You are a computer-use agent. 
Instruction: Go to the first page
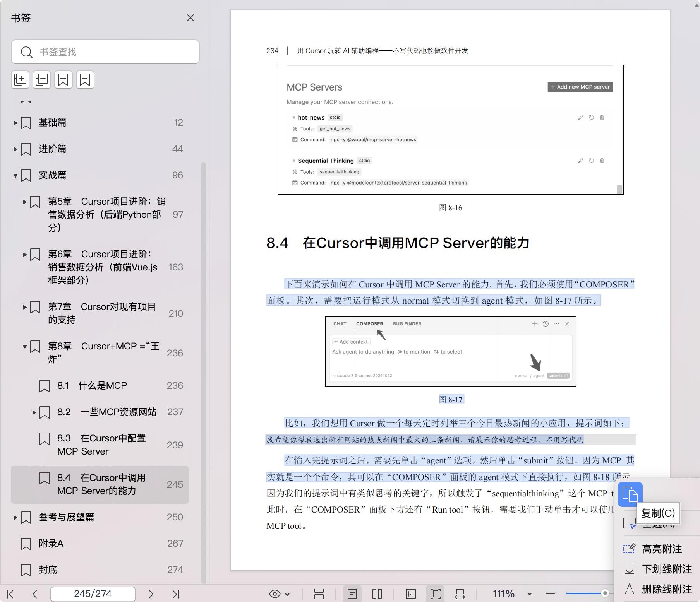10,594
